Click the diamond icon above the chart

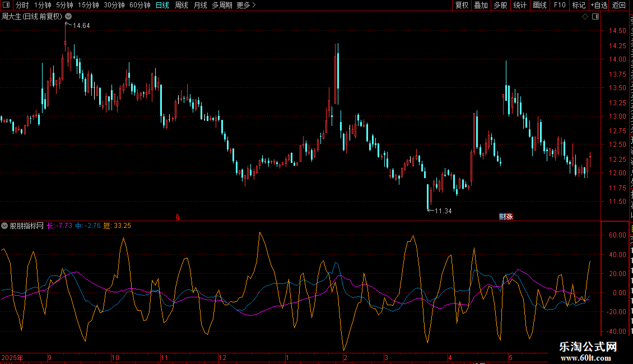pyautogui.click(x=585, y=17)
